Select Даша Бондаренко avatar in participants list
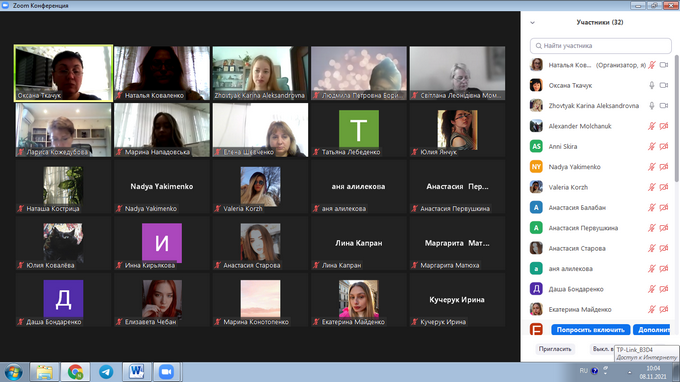 pos(536,289)
